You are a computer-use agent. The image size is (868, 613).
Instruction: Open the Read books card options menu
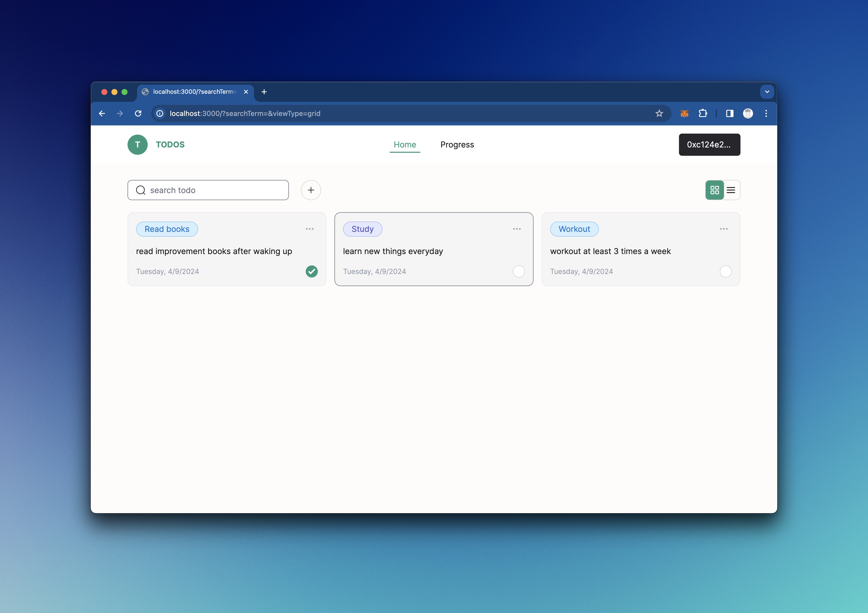(x=309, y=229)
